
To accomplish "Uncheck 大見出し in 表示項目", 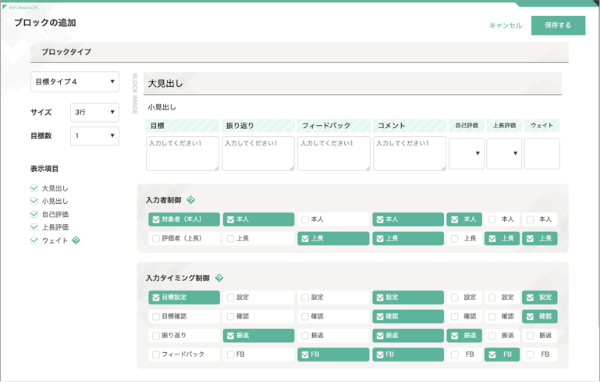I will click(34, 188).
